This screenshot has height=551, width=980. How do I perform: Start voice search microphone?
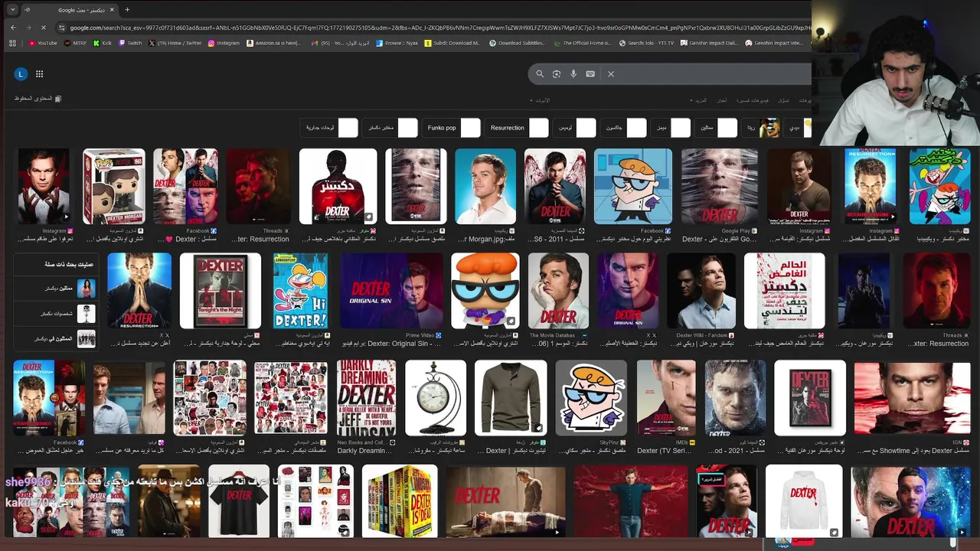573,73
